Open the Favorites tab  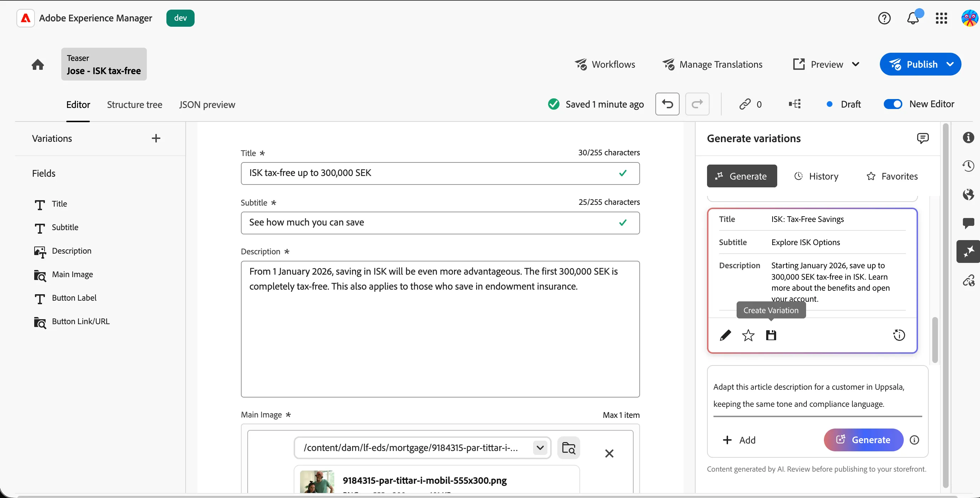click(x=892, y=176)
